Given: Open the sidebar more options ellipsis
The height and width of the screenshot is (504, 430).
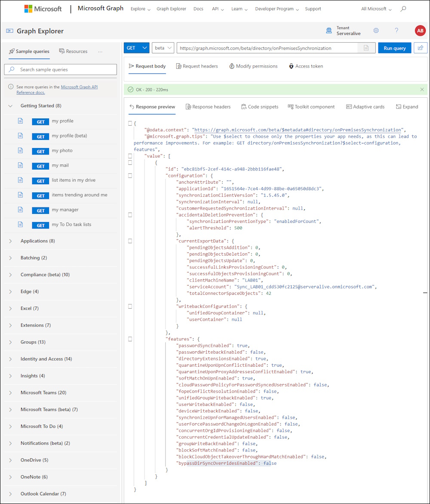Looking at the screenshot, I should click(100, 51).
